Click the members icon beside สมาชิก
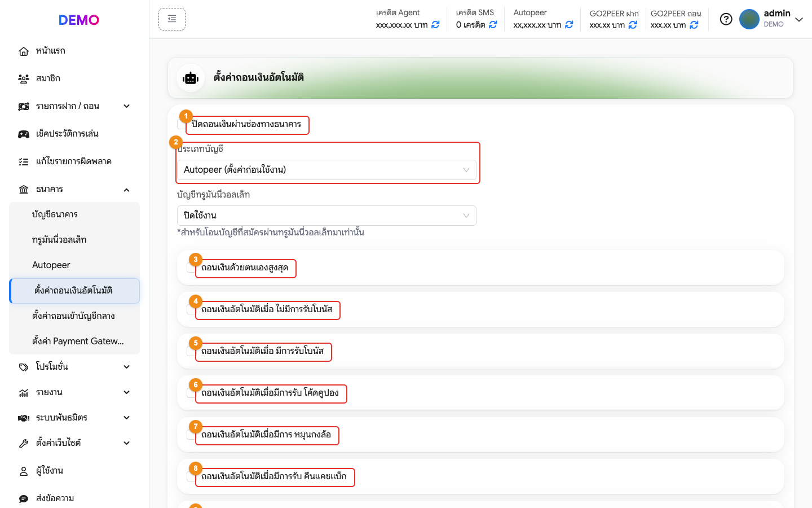812x508 pixels. (x=24, y=79)
